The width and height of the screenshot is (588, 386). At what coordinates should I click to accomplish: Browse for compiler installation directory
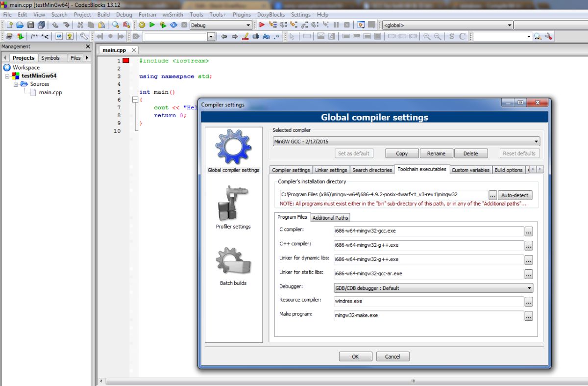(493, 195)
